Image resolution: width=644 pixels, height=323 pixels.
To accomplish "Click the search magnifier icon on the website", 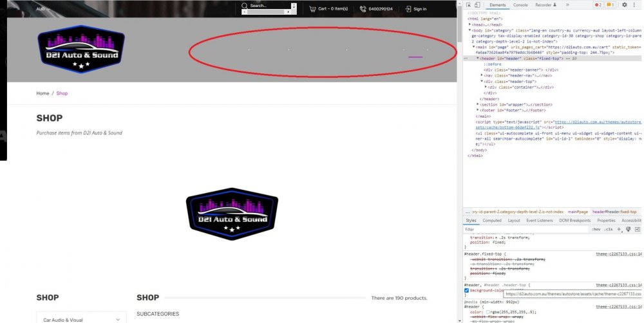I will click(244, 6).
